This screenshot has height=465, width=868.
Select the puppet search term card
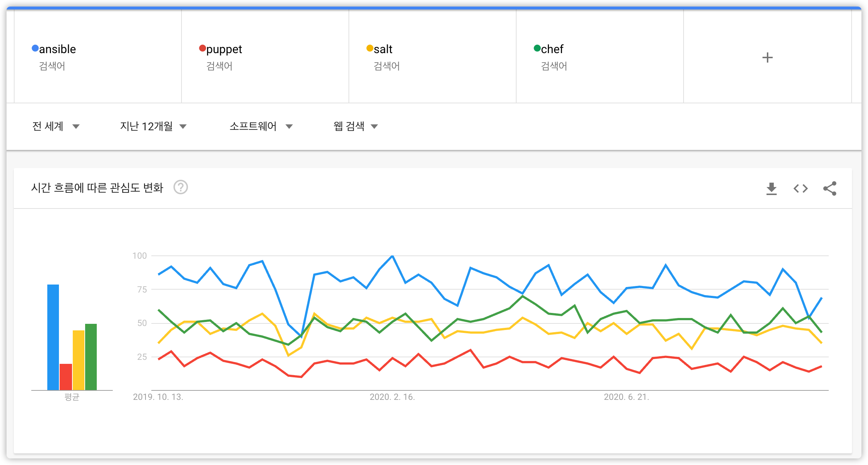(x=265, y=56)
